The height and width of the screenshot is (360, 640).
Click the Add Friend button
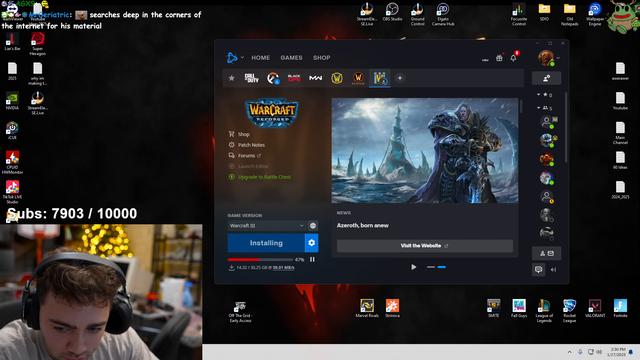click(547, 78)
